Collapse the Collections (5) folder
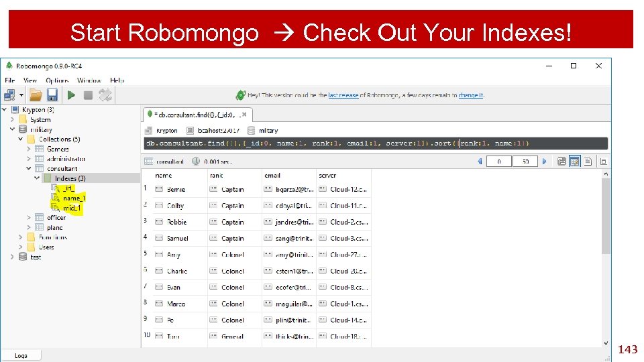This screenshot has width=644, height=362. click(x=21, y=139)
